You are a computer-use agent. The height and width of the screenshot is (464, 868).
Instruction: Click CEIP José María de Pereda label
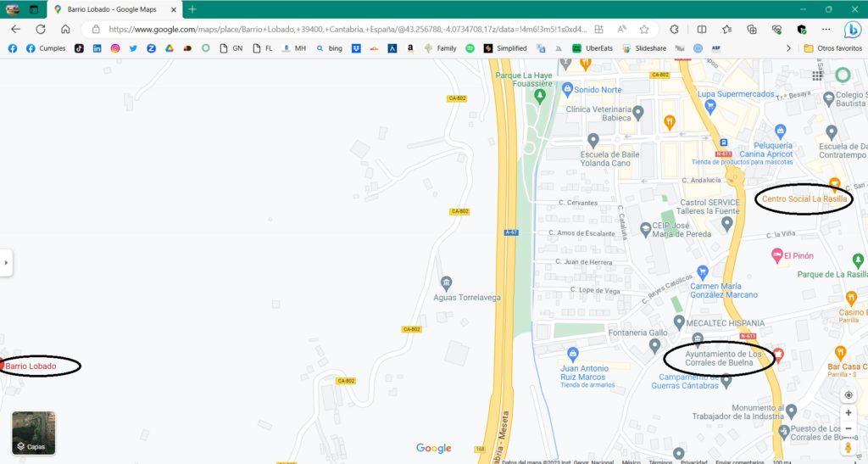tap(682, 230)
